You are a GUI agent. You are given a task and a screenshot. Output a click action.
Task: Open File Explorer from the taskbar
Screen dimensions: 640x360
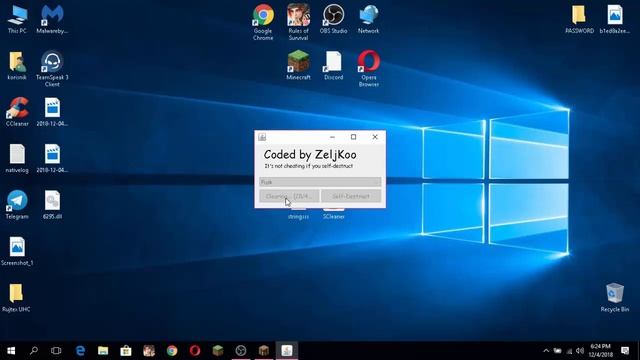[x=103, y=351]
